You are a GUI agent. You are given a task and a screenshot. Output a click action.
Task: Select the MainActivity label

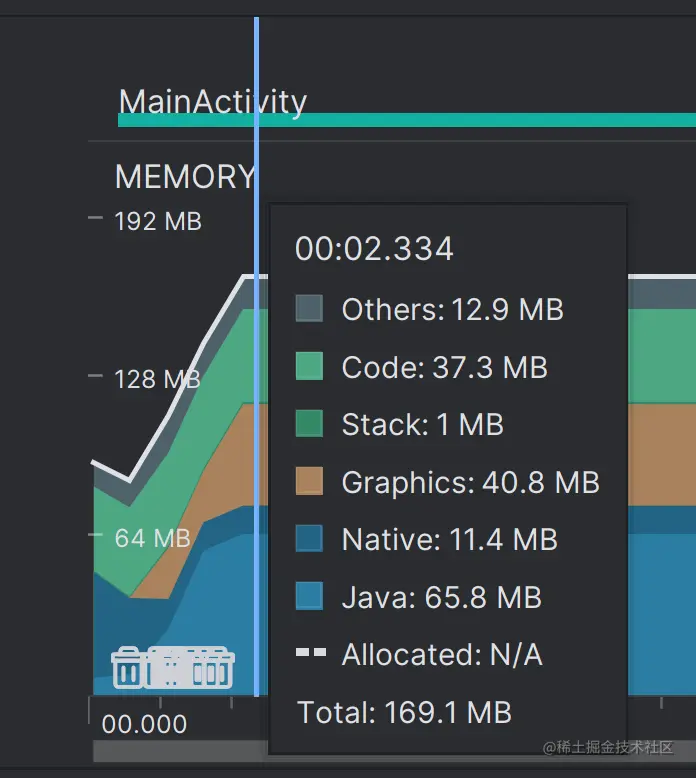pos(212,101)
